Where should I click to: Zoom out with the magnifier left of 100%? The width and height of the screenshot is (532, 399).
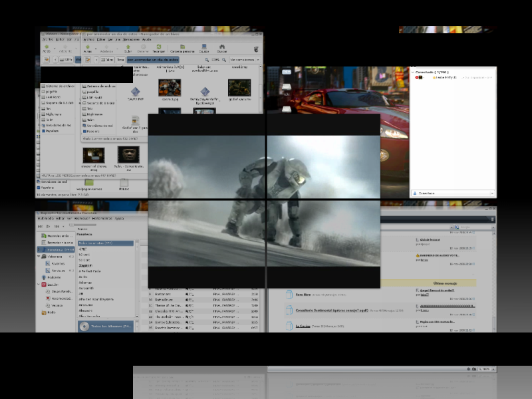click(x=207, y=60)
